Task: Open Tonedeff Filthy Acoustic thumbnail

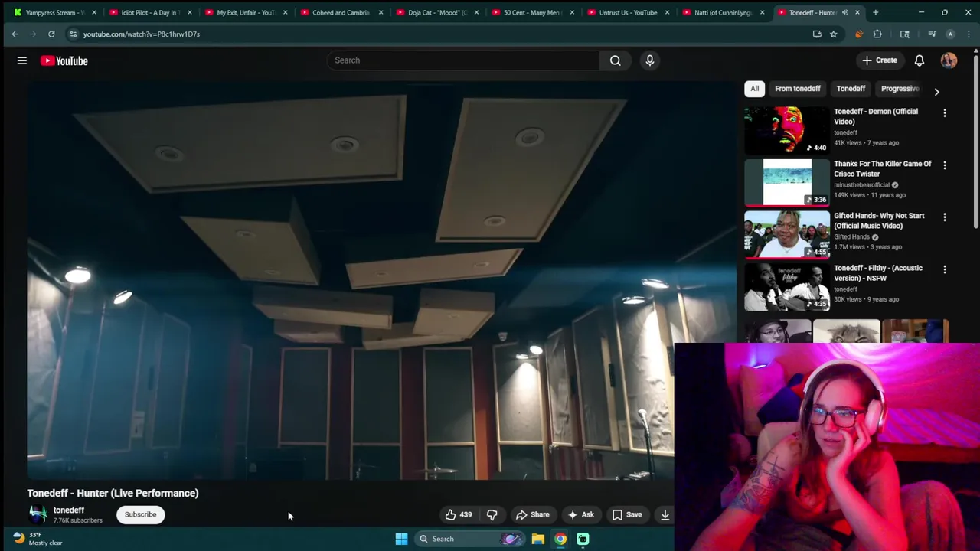Action: [x=786, y=286]
